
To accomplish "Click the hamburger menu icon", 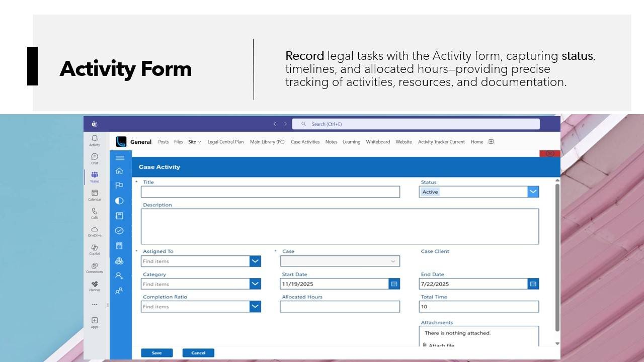I will pos(120,158).
